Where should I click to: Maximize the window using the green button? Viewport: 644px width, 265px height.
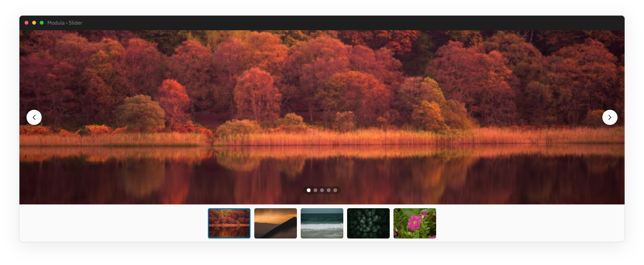point(42,23)
